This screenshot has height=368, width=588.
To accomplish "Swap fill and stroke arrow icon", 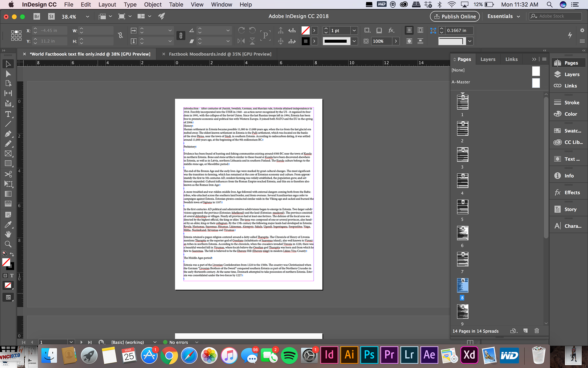I will [12, 254].
